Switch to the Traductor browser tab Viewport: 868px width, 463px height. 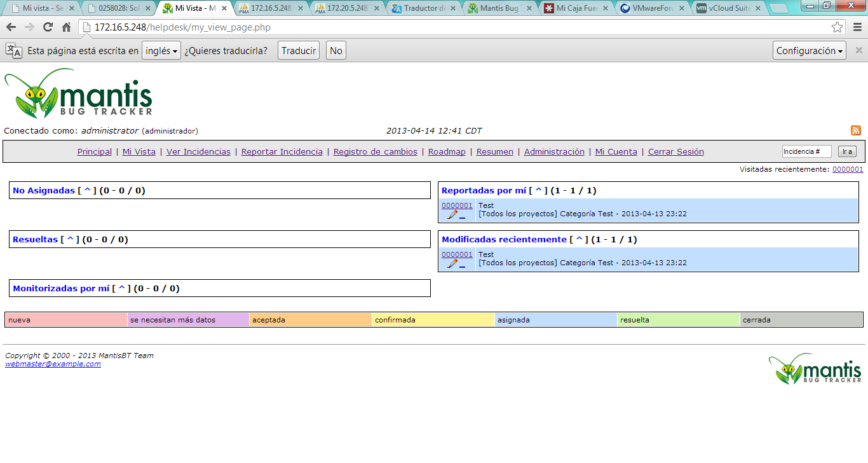[423, 9]
